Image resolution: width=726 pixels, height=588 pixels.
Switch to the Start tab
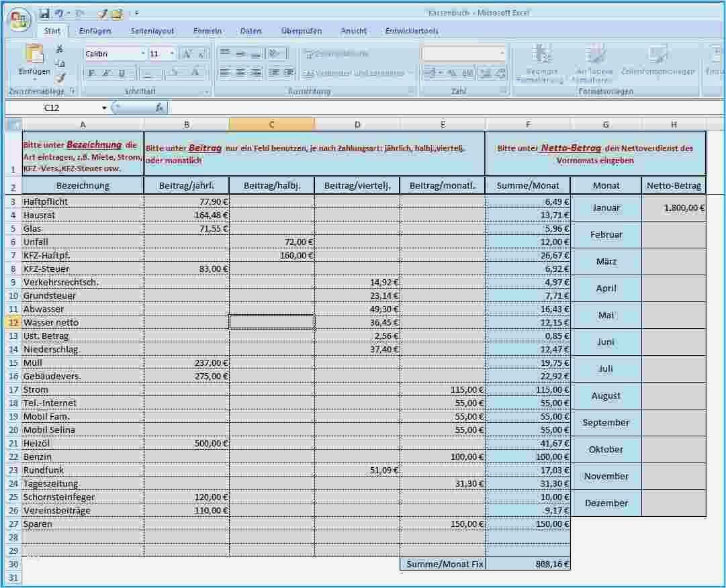click(x=52, y=31)
